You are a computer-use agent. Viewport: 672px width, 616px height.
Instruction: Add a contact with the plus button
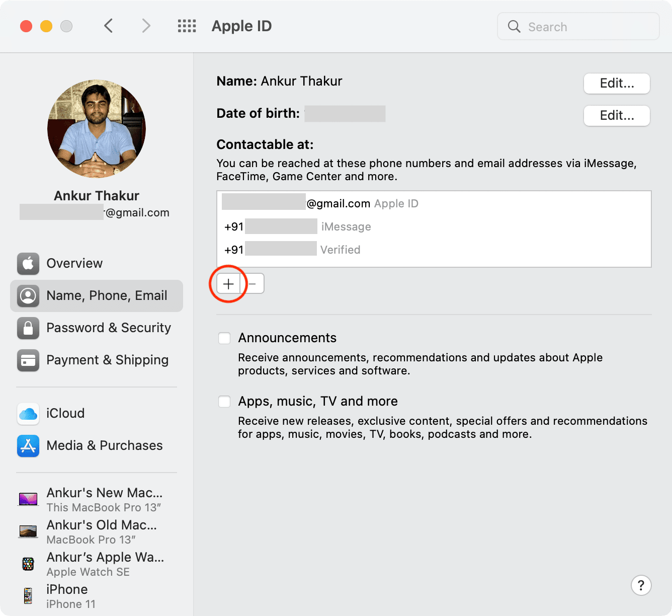pos(228,284)
